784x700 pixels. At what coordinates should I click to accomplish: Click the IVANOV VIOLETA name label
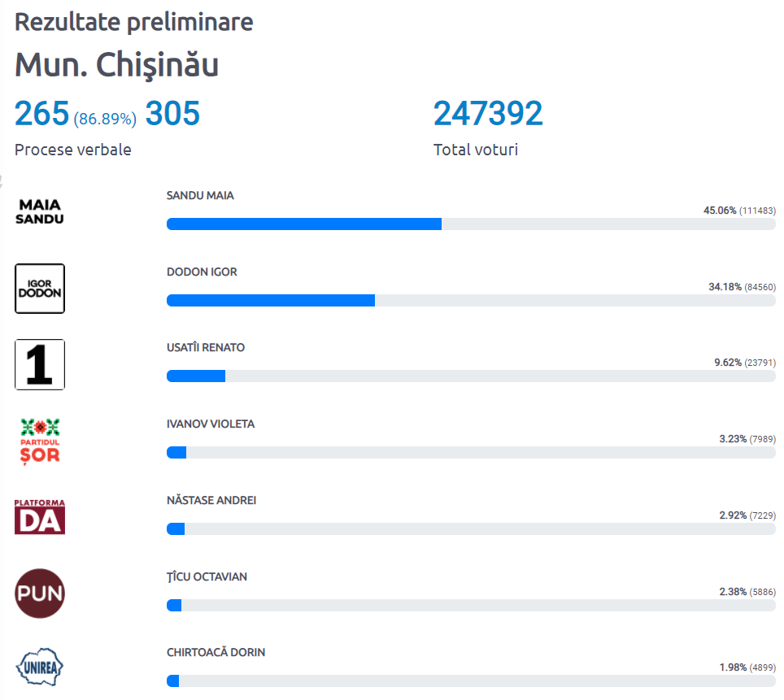(211, 424)
